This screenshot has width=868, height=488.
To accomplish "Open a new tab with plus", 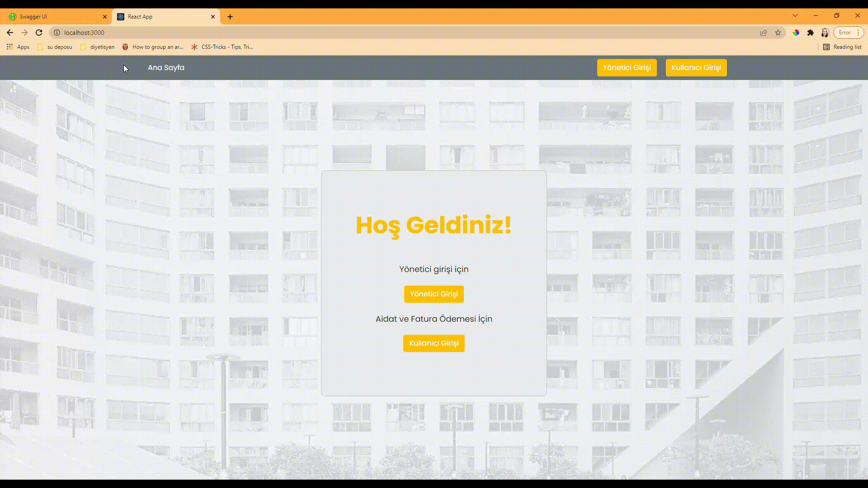I will pos(230,17).
